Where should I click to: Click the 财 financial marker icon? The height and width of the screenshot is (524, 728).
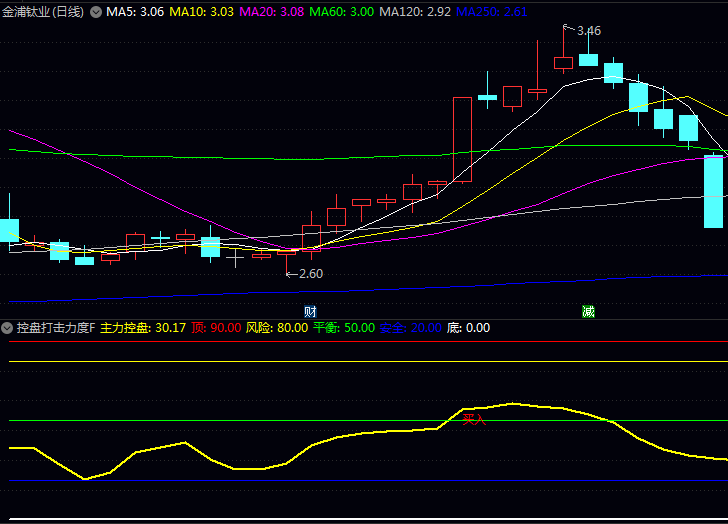(x=311, y=311)
